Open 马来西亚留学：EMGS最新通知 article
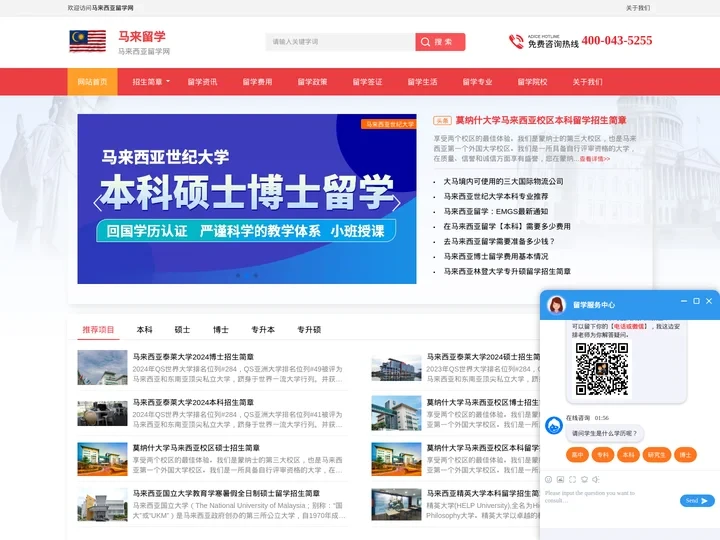Screen dimensions: 720x540 (x=496, y=211)
